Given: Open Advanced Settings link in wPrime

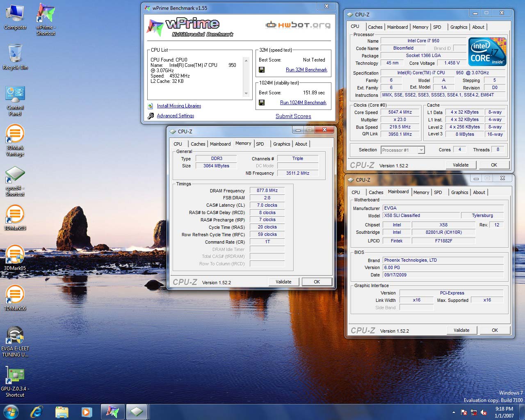Looking at the screenshot, I should point(176,116).
